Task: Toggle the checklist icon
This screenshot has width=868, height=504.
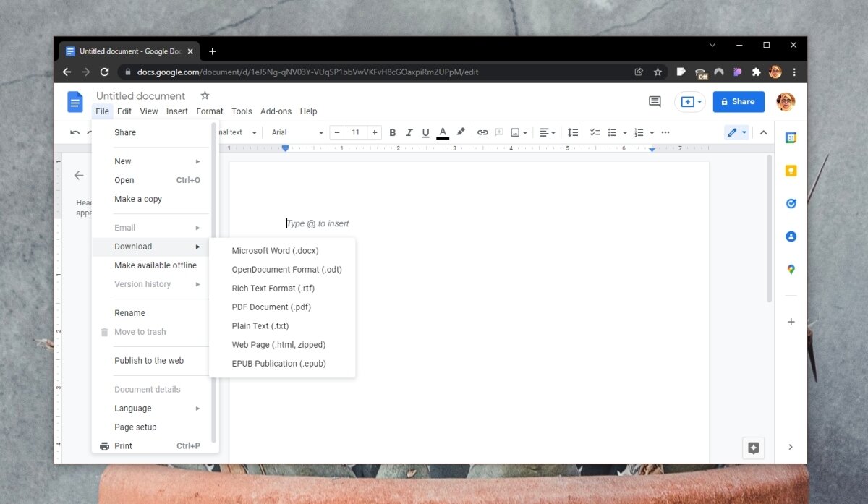Action: point(595,132)
